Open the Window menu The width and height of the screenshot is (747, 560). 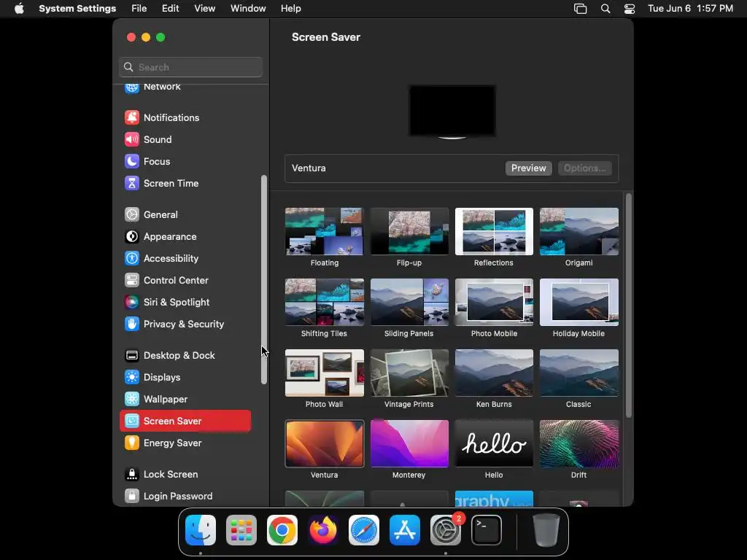pyautogui.click(x=248, y=9)
